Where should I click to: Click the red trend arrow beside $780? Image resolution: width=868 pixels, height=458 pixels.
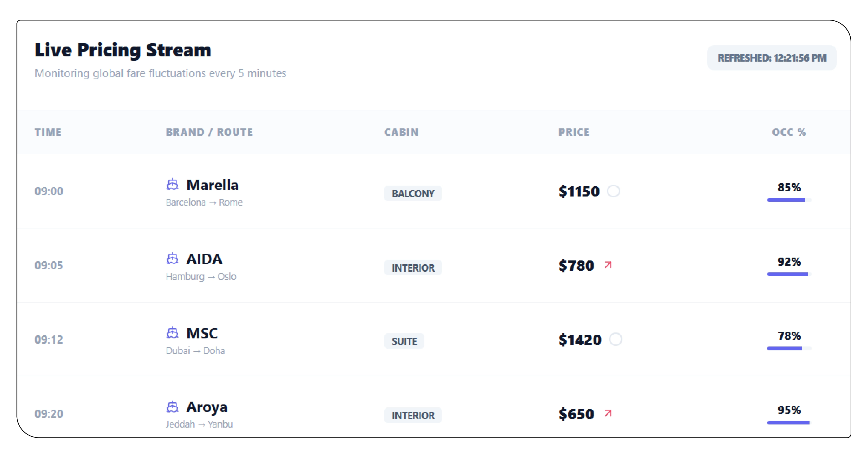click(608, 265)
